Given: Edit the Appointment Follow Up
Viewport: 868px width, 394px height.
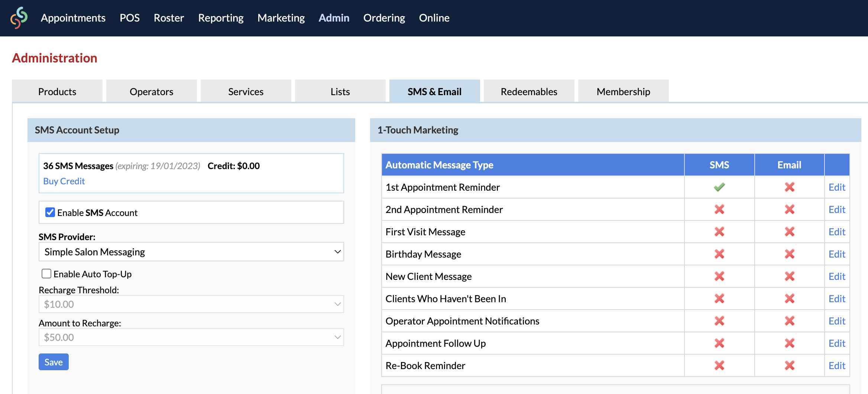Looking at the screenshot, I should click(837, 343).
